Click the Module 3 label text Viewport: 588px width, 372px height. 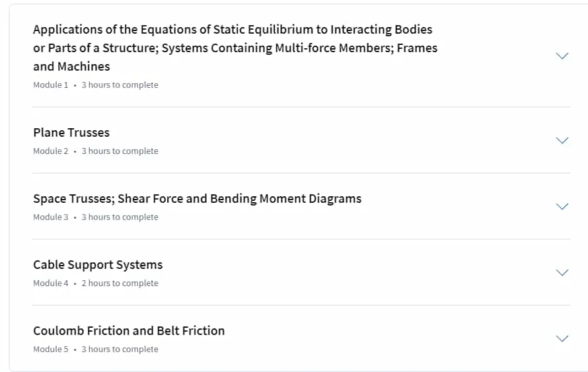pos(51,217)
